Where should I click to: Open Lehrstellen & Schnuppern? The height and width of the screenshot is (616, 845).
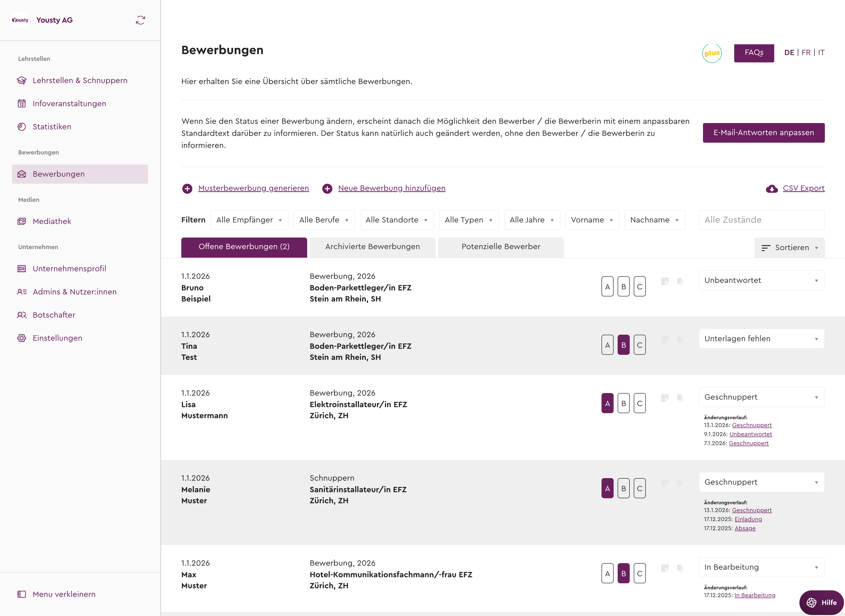(80, 80)
